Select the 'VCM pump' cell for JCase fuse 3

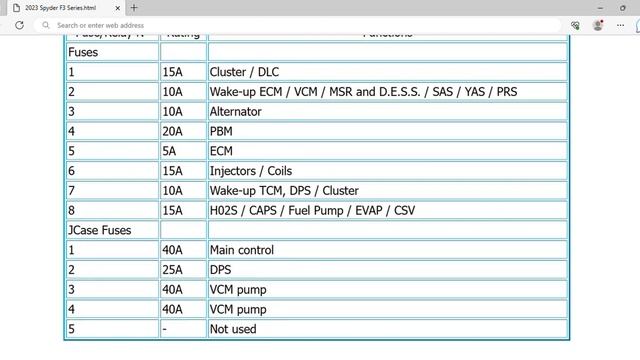(x=388, y=289)
